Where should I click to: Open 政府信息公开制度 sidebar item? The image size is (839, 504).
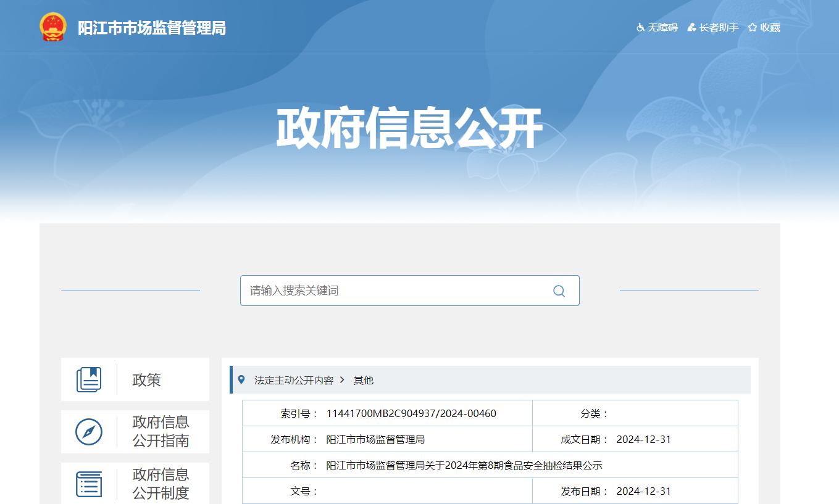[x=161, y=484]
